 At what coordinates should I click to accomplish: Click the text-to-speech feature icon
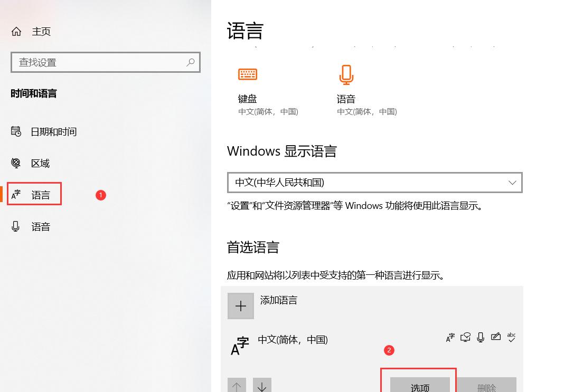[x=465, y=337]
